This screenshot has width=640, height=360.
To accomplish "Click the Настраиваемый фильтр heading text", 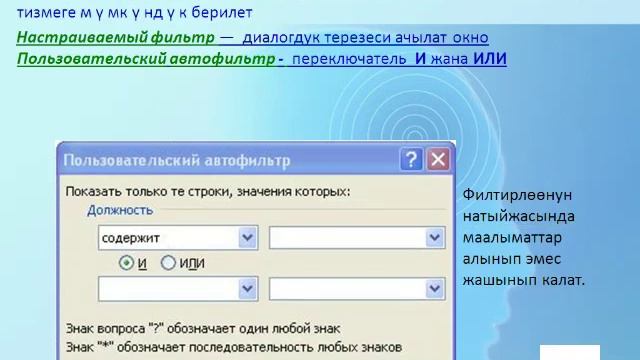I will 116,37.
